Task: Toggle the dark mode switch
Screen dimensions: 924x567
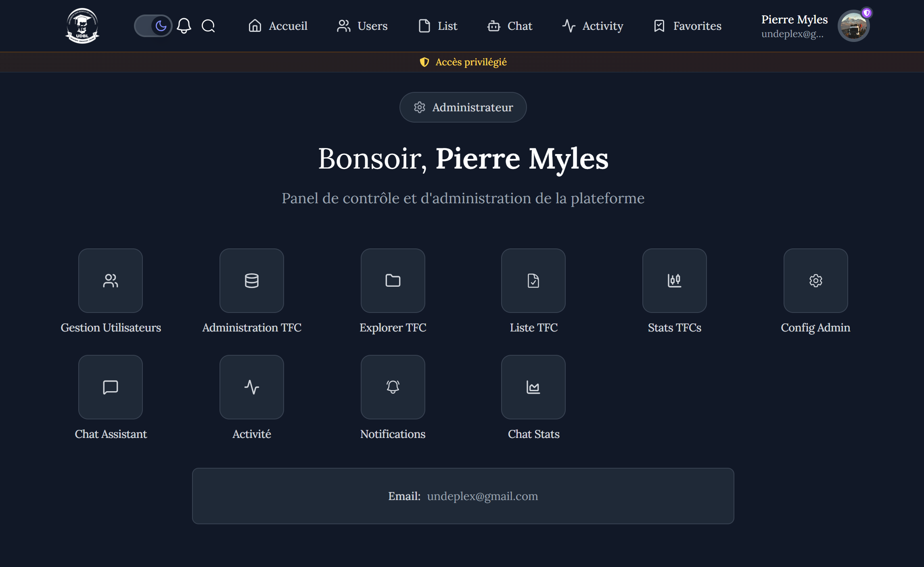Action: [153, 26]
